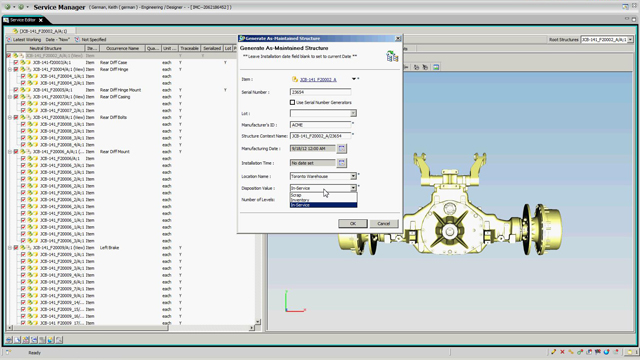Click the Disposition Value dropdown arrow

pos(353,188)
